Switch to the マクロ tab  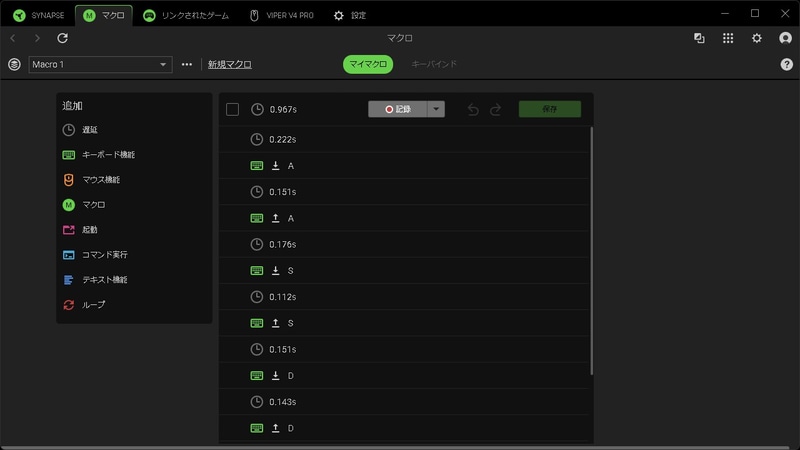(x=104, y=15)
